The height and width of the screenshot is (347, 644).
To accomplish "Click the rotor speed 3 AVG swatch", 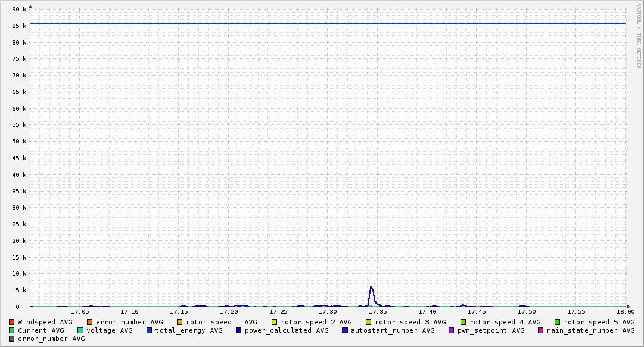I will coord(369,322).
